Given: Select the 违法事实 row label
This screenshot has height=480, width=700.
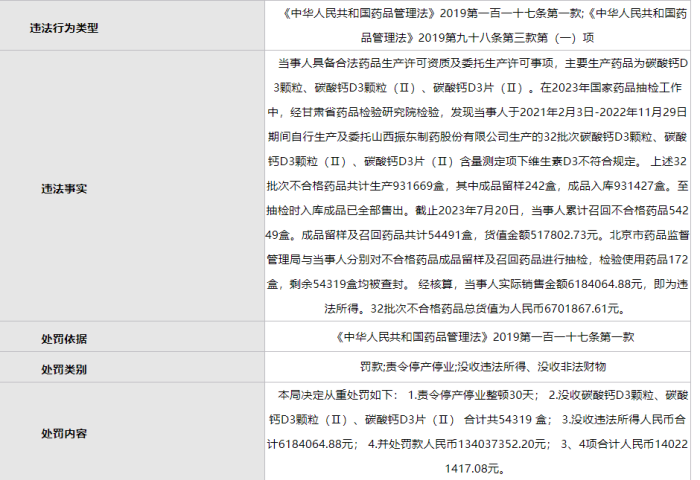Looking at the screenshot, I should pos(64,189).
